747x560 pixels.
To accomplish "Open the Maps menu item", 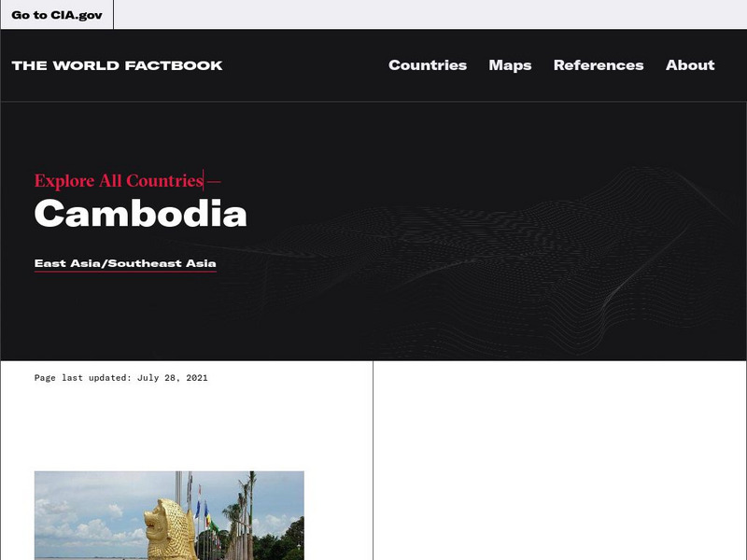I will point(510,65).
